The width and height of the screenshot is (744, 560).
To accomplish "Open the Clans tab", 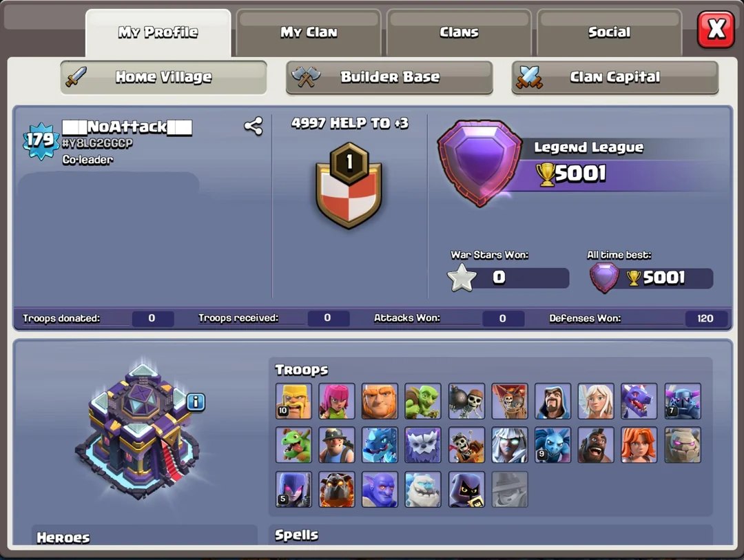I will click(x=459, y=32).
